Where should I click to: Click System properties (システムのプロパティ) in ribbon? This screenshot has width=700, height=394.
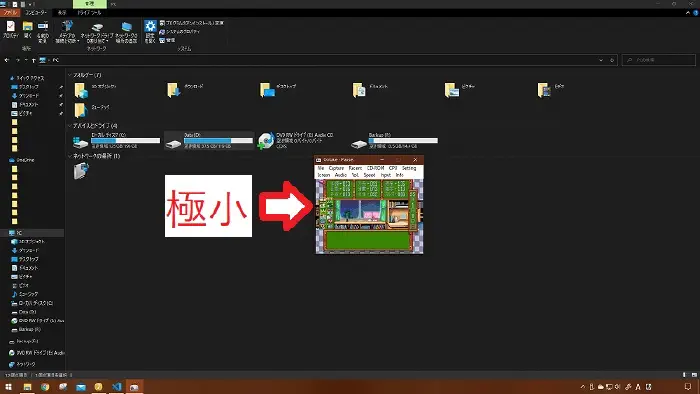click(x=179, y=32)
